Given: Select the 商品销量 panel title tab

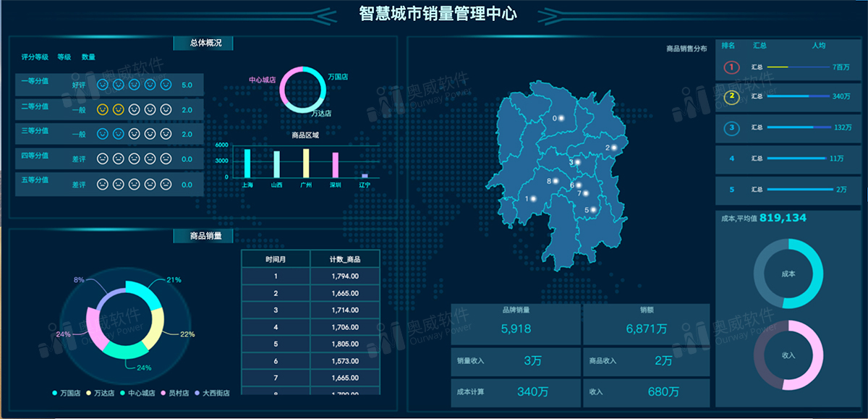Looking at the screenshot, I should [203, 236].
